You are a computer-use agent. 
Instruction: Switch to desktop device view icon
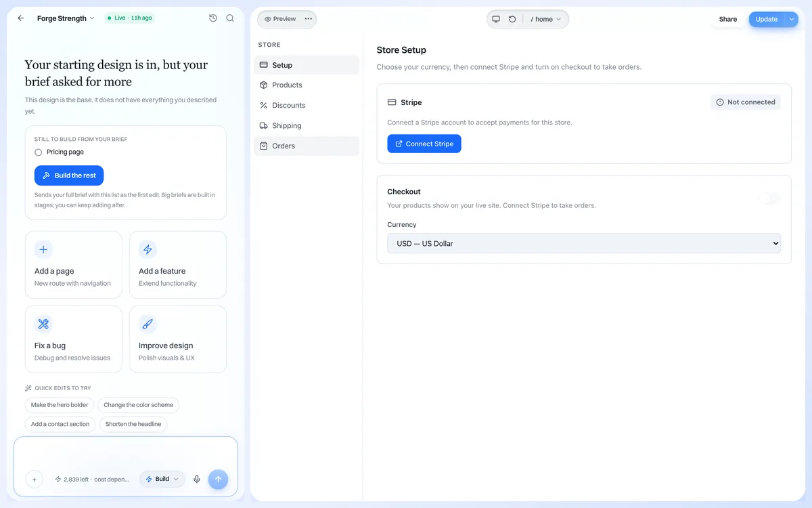pyautogui.click(x=496, y=19)
